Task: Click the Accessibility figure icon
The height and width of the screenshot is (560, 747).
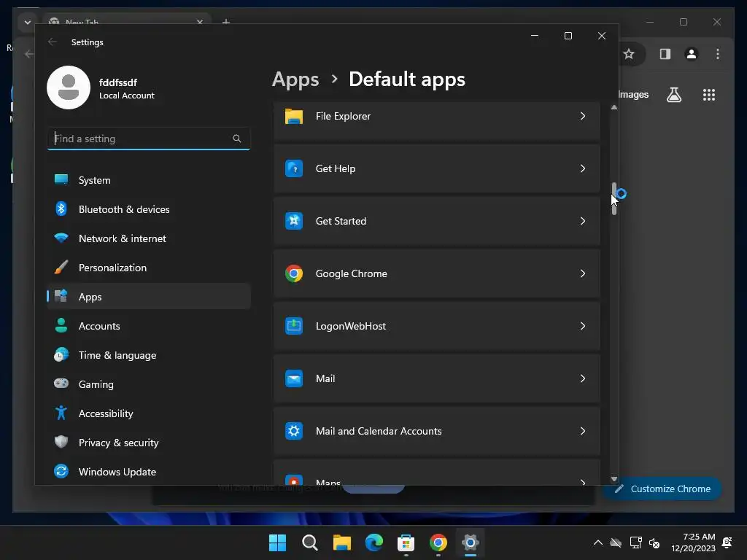Action: click(61, 413)
